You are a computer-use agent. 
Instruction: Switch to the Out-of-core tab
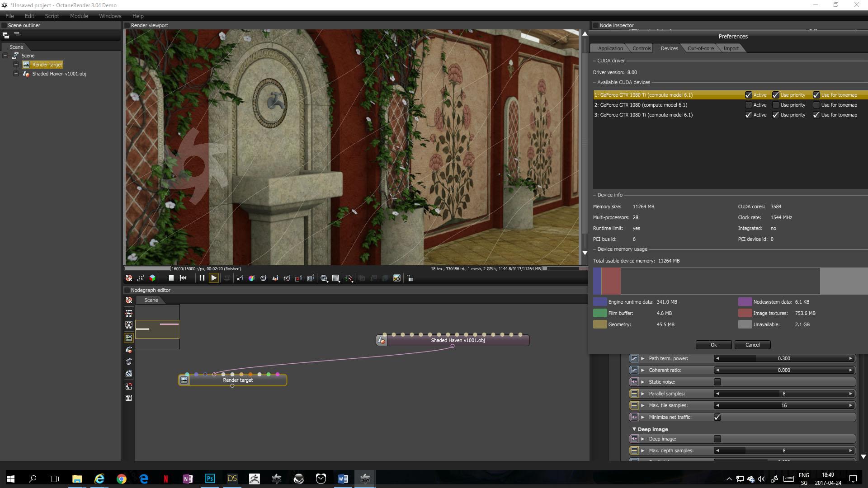[700, 48]
